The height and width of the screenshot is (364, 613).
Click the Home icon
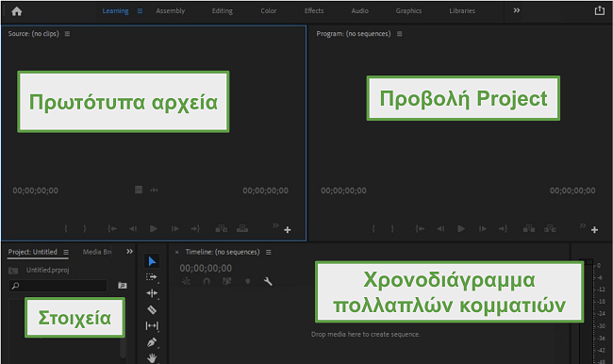click(16, 11)
